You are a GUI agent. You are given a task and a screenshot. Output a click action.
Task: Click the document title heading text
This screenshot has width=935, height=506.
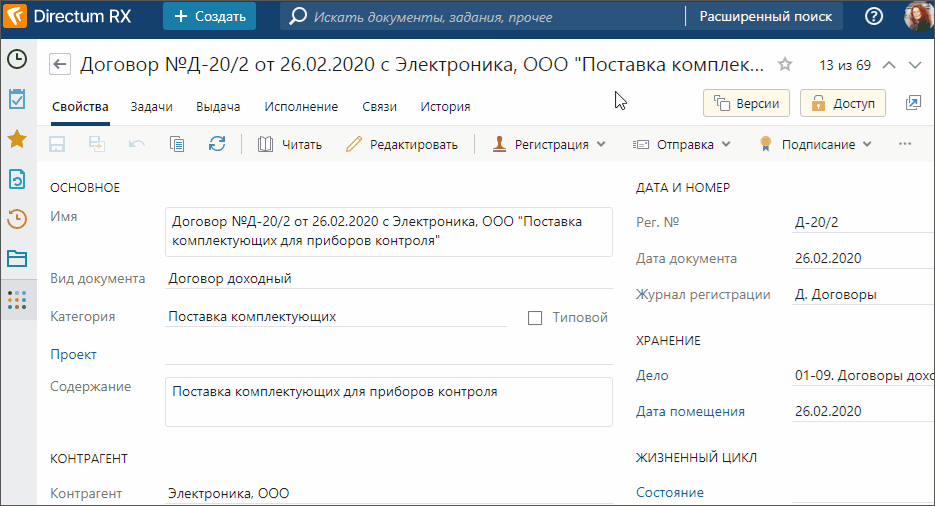point(422,64)
